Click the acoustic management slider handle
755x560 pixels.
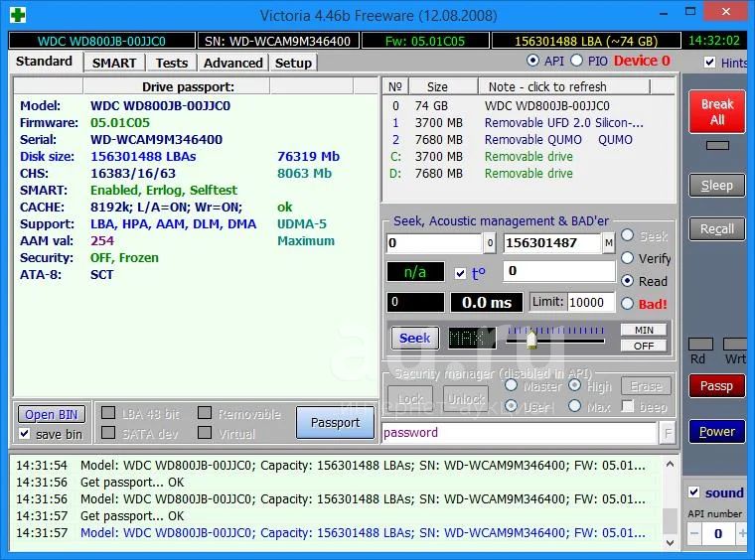tap(531, 340)
